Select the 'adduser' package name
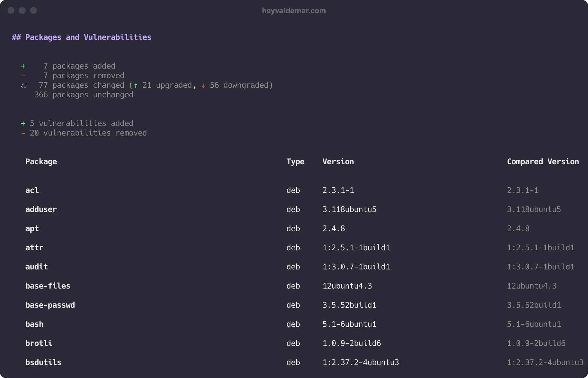 [x=41, y=210]
